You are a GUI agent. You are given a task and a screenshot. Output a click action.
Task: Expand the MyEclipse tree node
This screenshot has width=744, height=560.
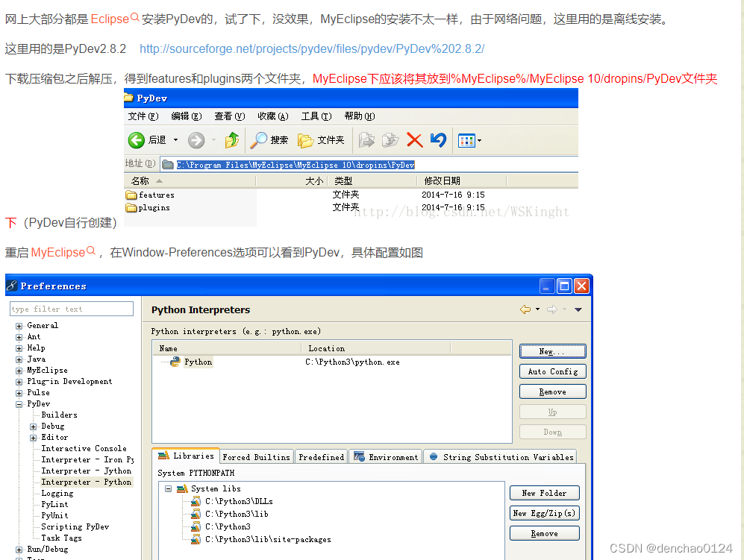click(19, 371)
